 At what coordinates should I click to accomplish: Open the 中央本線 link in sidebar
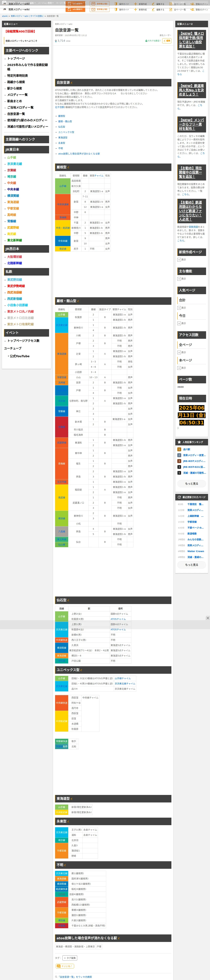tap(13, 189)
